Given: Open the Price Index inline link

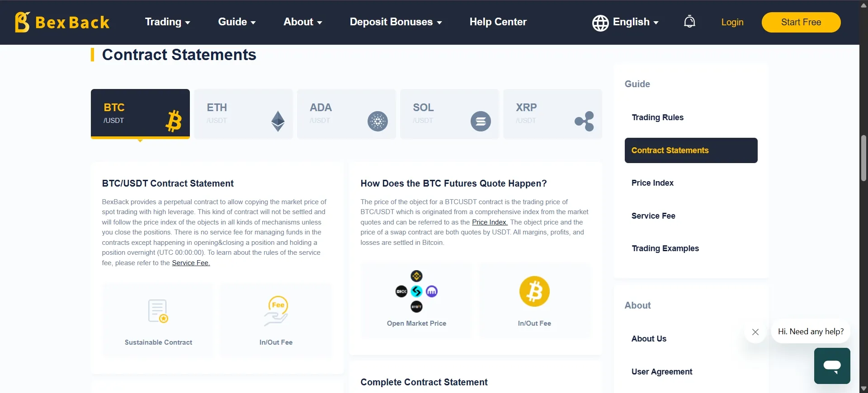Looking at the screenshot, I should point(490,222).
